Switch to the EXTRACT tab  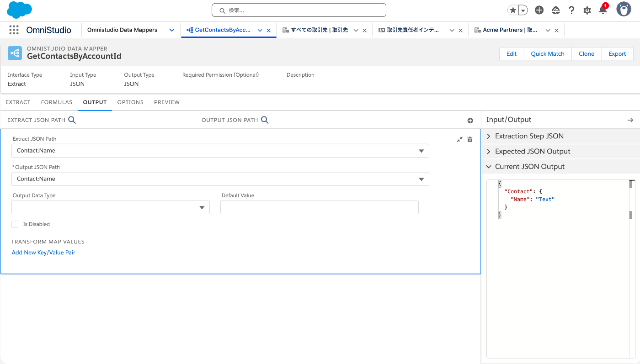[18, 102]
